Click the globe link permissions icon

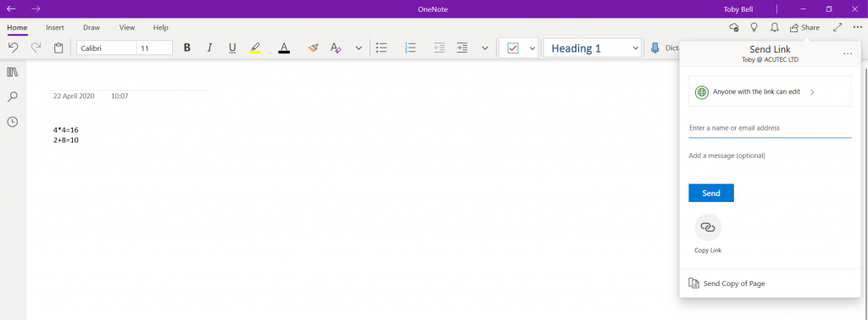coord(702,92)
